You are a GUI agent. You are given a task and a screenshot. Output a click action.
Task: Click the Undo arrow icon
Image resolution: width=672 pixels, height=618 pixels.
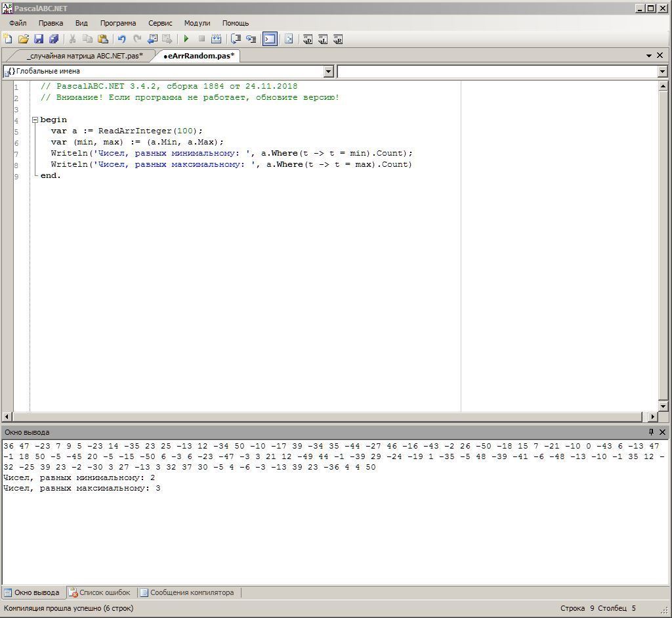tap(121, 39)
